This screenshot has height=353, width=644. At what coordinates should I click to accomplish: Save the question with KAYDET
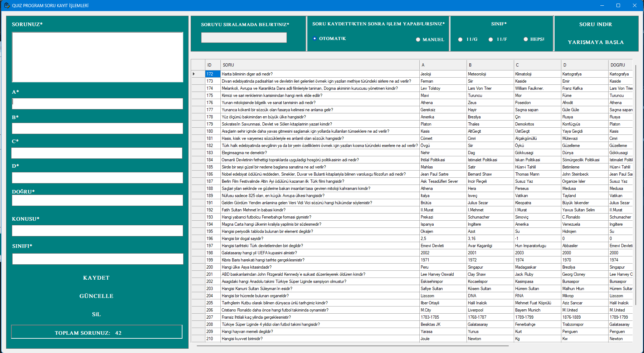(96, 278)
